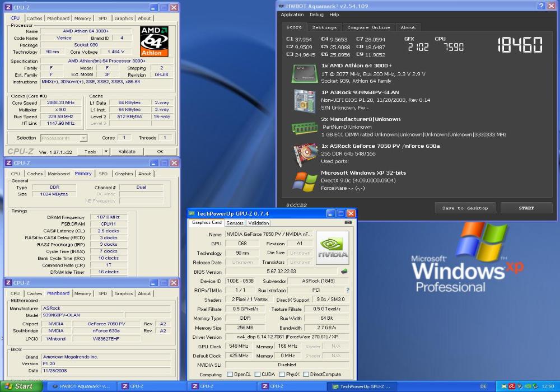Viewport: 560px width, 392px height.
Task: Click the NVIDIA SLI Disabled field
Action: tap(287, 365)
